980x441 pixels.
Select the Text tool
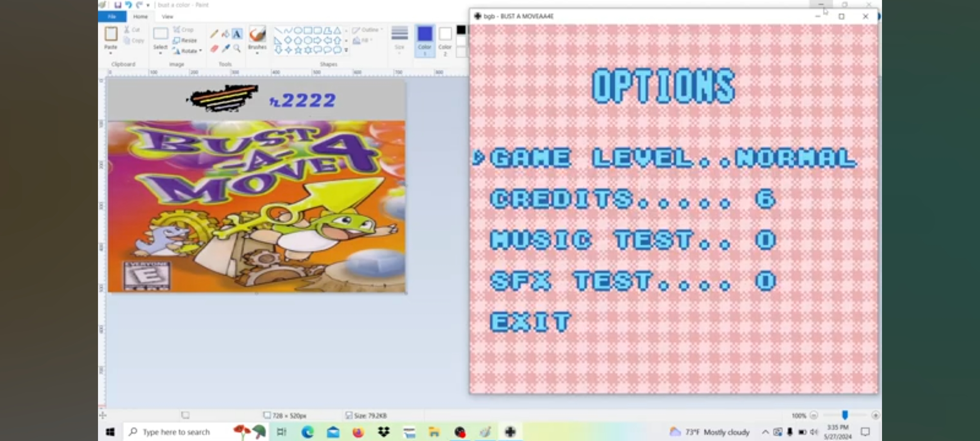tap(237, 34)
